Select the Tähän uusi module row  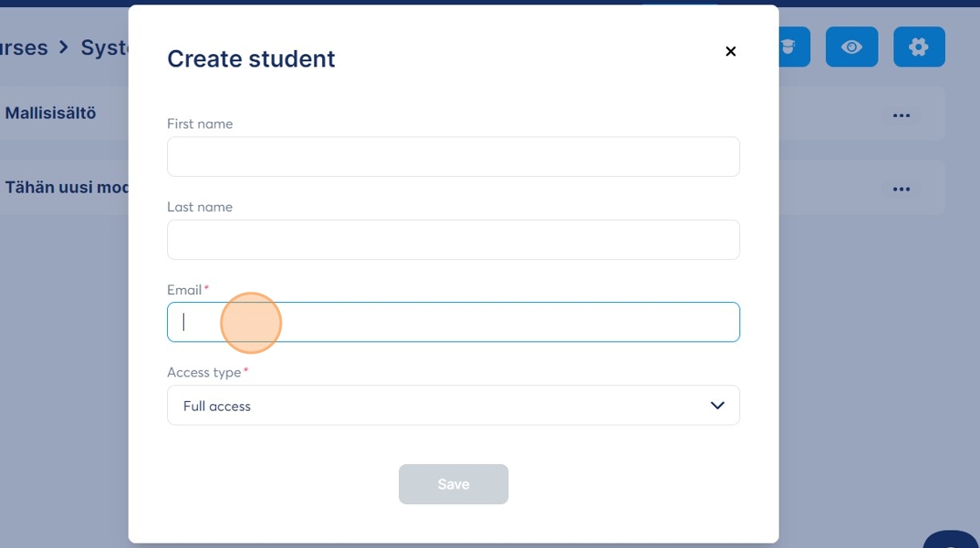point(66,187)
